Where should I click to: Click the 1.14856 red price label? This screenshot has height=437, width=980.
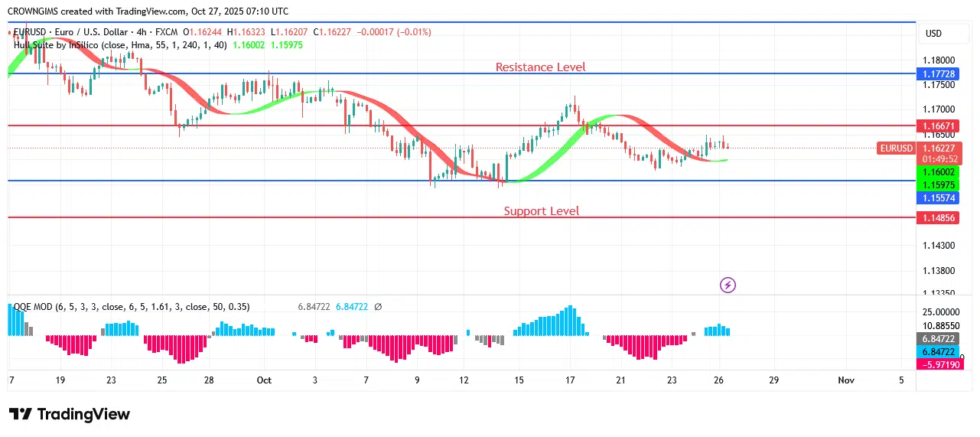point(940,217)
